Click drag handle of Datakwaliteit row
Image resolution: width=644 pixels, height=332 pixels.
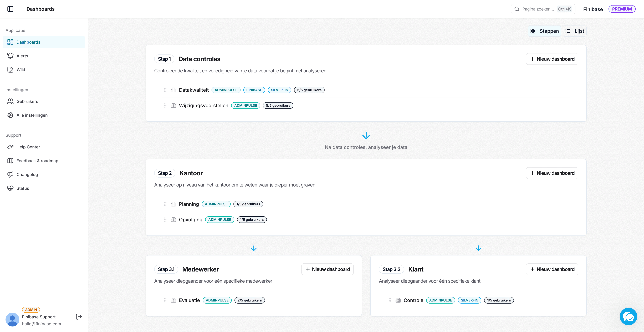click(x=165, y=90)
